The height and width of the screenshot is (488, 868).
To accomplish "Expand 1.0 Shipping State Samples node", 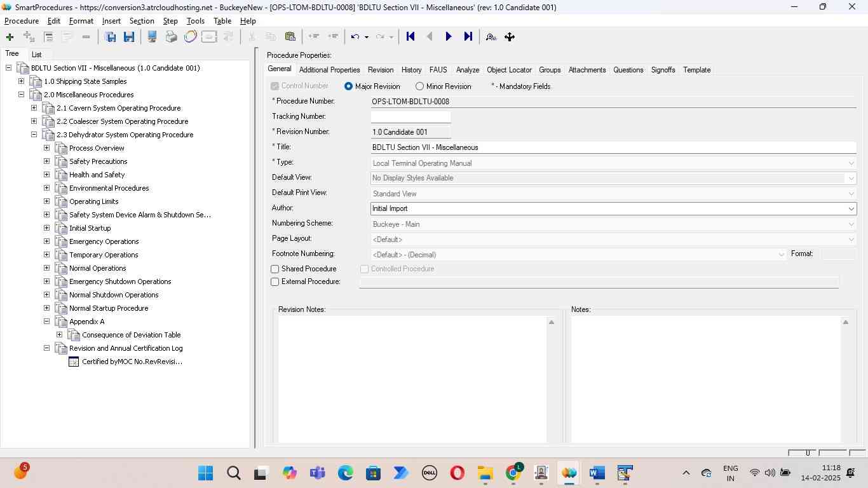I will 21,81.
